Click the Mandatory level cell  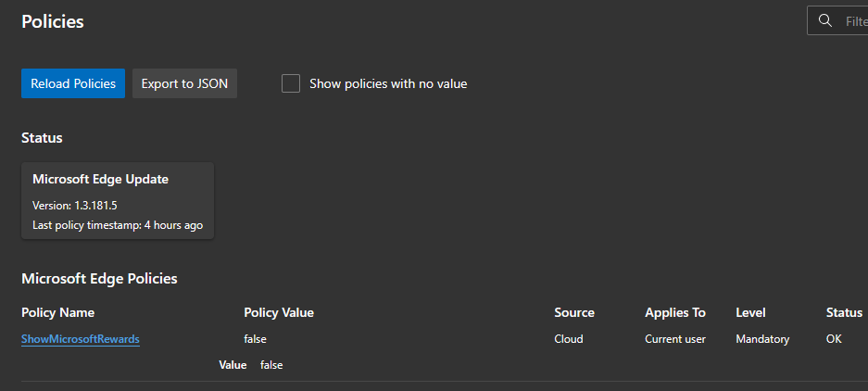(762, 339)
